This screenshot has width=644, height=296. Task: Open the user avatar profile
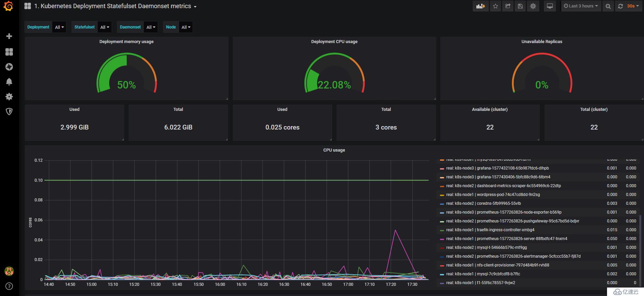(9, 271)
